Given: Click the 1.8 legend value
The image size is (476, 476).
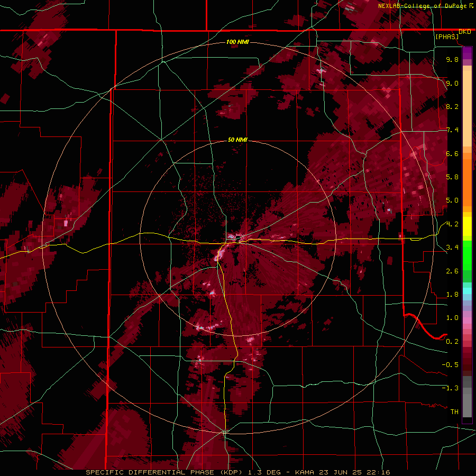Looking at the screenshot, I should pos(452,295).
